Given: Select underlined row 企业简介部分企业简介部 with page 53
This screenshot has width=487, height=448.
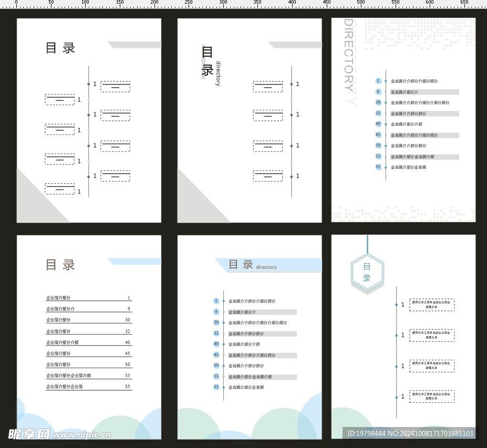Looking at the screenshot, I should pos(89,376).
